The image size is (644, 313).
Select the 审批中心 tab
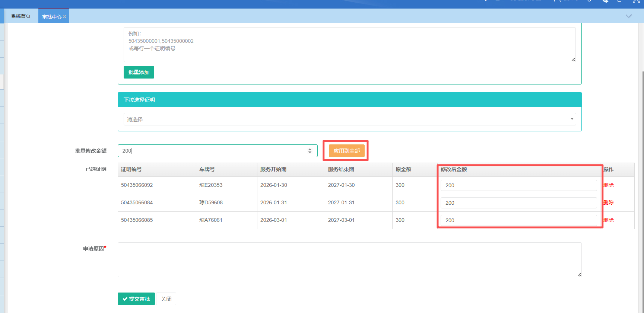coord(51,17)
